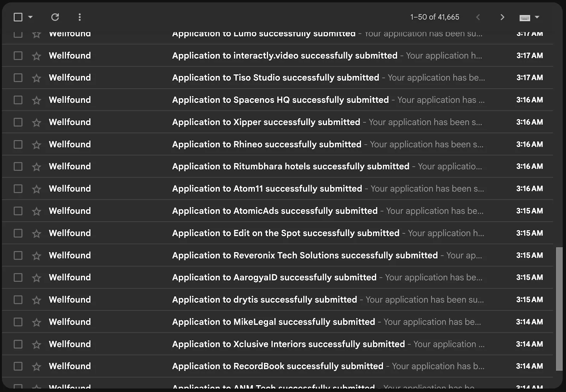Star the Atom11 application email

point(36,189)
